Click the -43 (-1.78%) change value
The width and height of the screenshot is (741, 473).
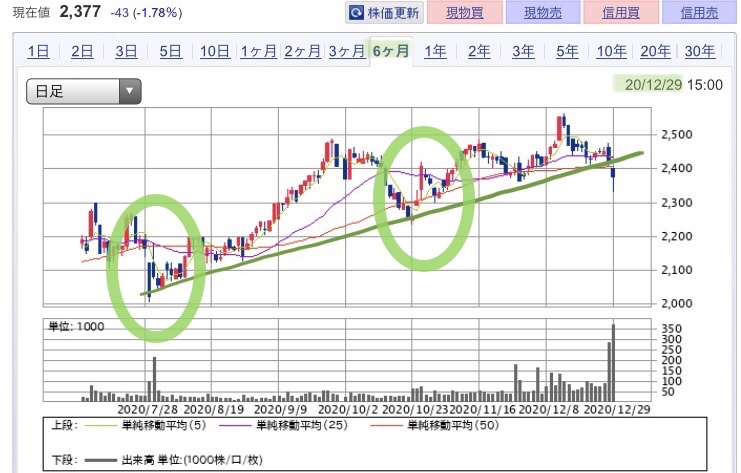146,13
